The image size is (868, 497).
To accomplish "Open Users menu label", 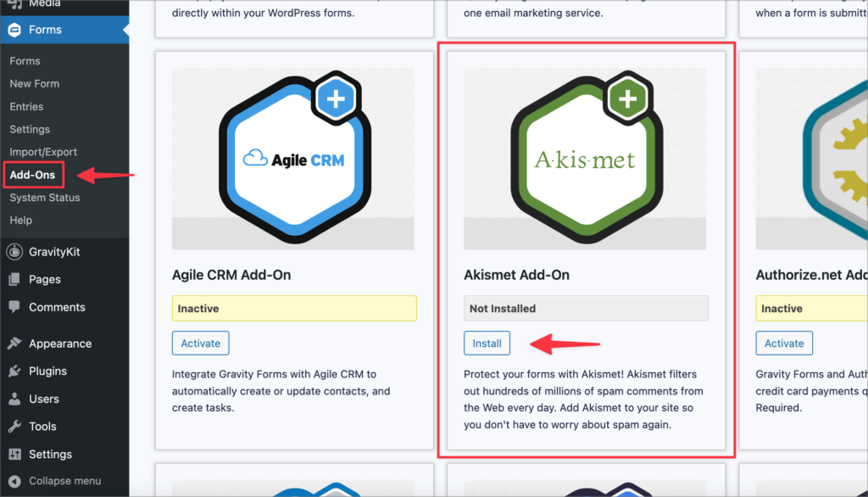I will (x=44, y=399).
